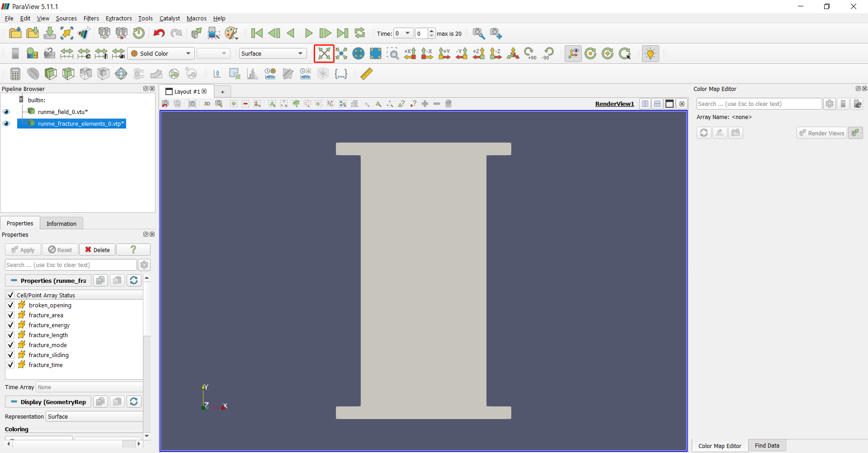Open the Time value dropdown
This screenshot has height=453, width=868.
click(404, 33)
